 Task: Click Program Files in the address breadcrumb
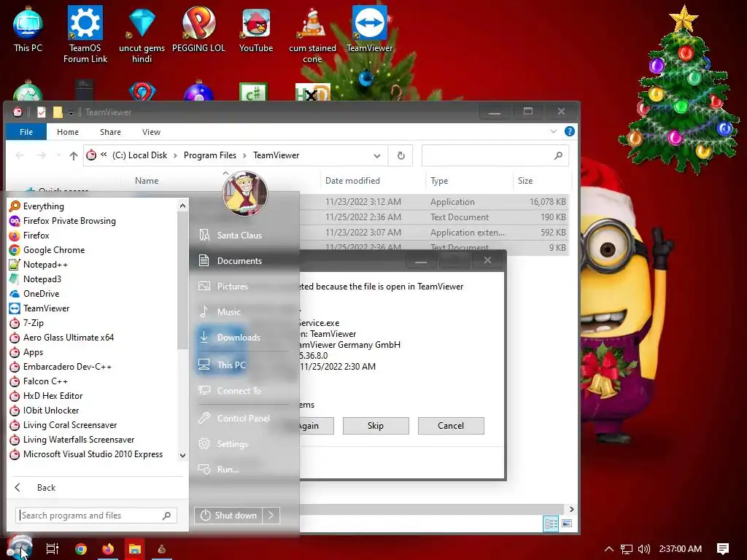point(210,155)
